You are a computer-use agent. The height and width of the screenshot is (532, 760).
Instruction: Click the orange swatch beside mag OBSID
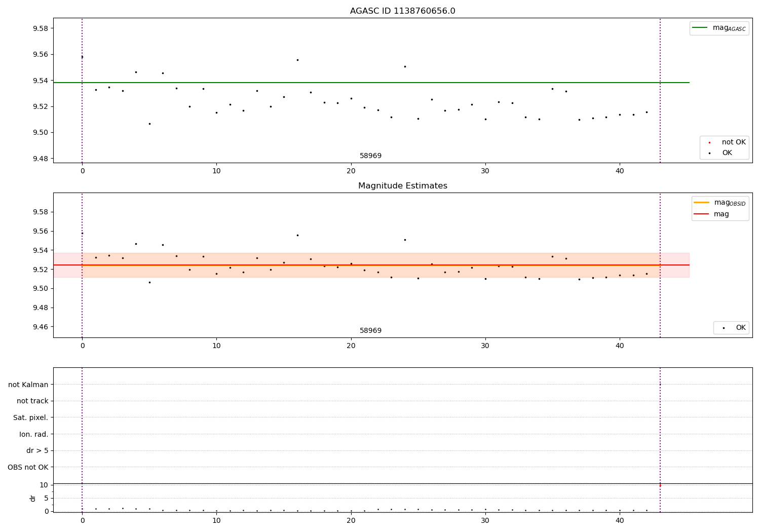tap(701, 203)
